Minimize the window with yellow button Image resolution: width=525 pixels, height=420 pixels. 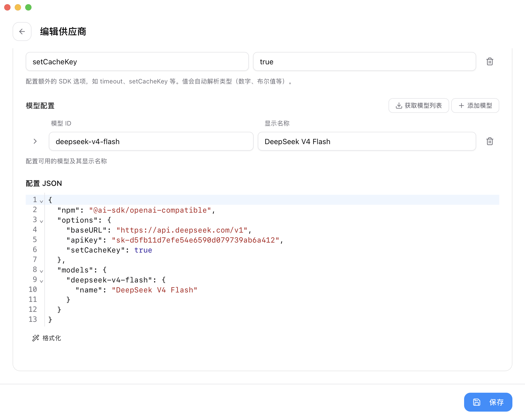[18, 7]
